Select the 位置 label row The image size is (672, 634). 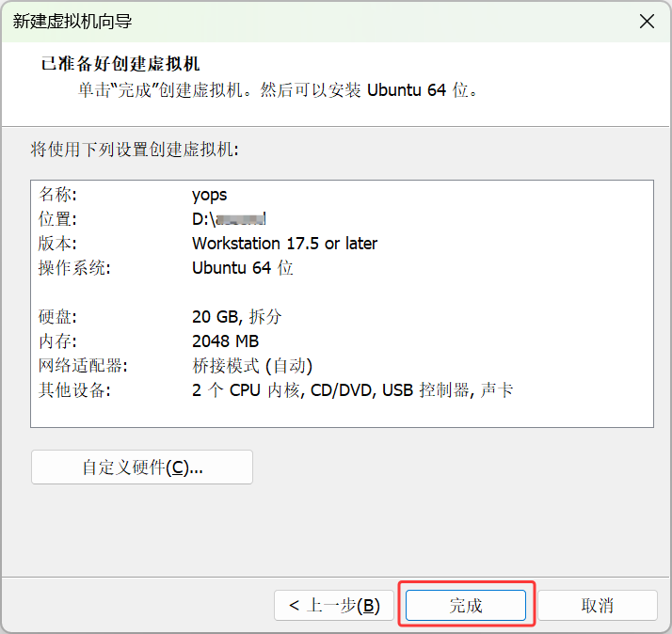56,219
